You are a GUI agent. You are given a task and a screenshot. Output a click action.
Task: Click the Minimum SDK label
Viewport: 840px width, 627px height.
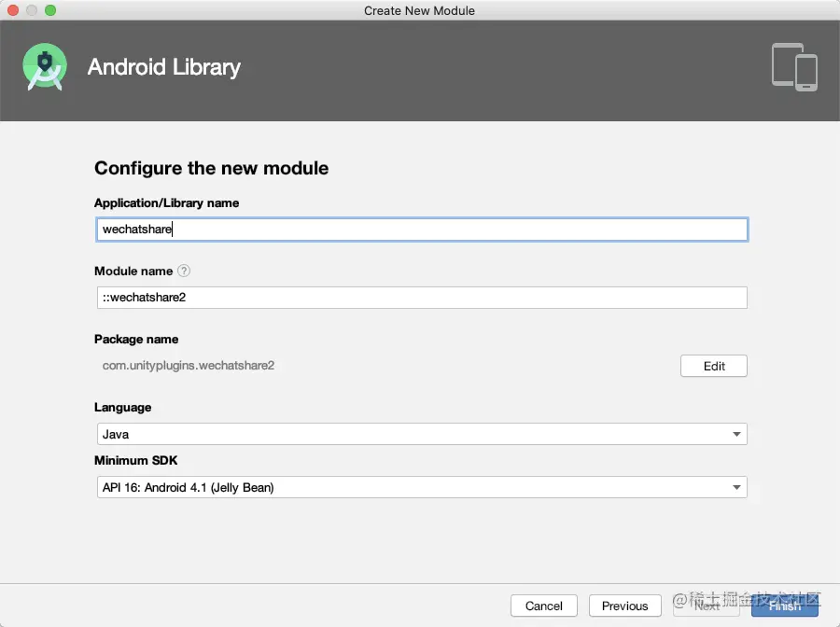click(x=135, y=461)
